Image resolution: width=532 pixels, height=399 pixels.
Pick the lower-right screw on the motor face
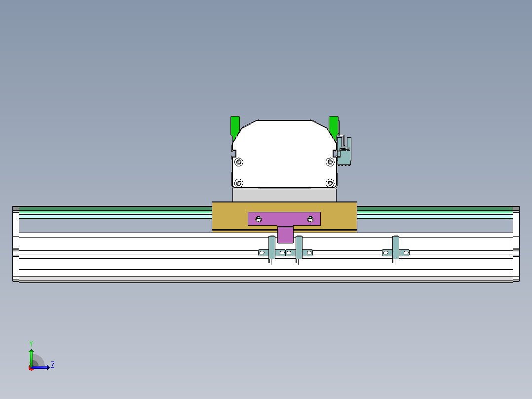[x=330, y=183]
